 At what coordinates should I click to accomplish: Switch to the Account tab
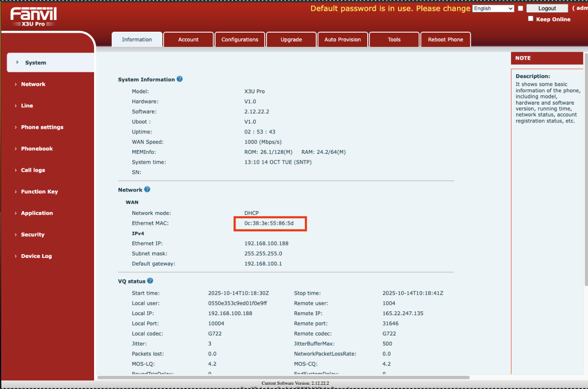[x=188, y=39]
